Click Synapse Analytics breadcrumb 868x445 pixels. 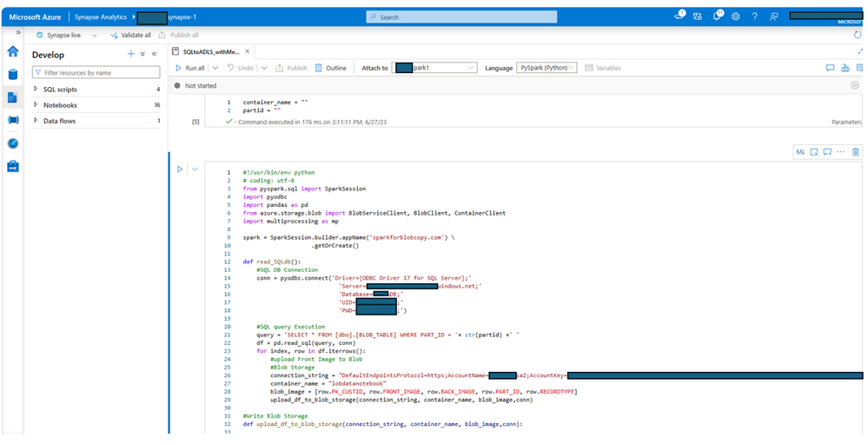(101, 17)
